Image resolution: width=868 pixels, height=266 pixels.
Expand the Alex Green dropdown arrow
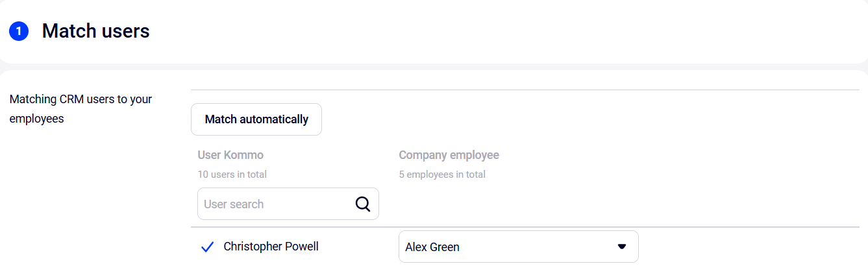coord(621,247)
